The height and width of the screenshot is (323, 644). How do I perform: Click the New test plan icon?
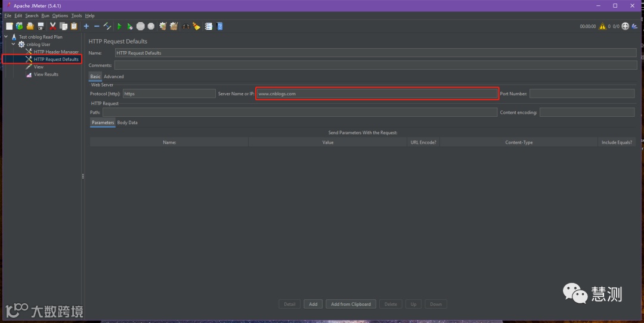click(x=9, y=26)
